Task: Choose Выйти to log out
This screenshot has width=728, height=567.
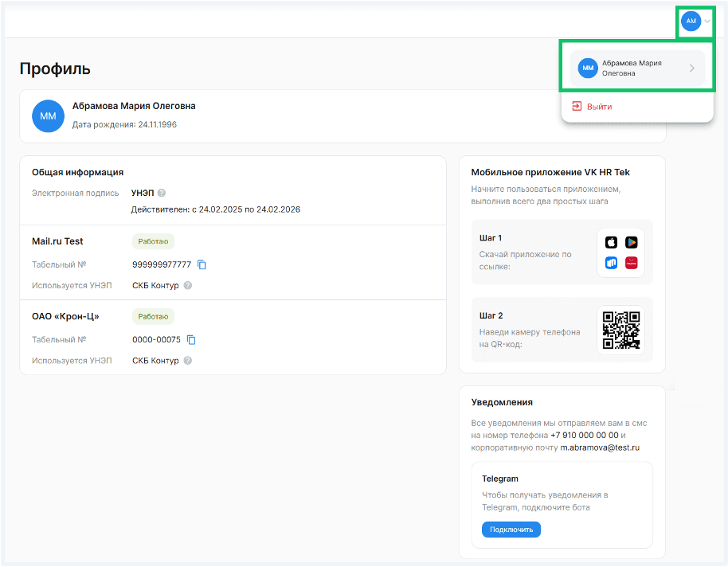Action: click(x=599, y=107)
